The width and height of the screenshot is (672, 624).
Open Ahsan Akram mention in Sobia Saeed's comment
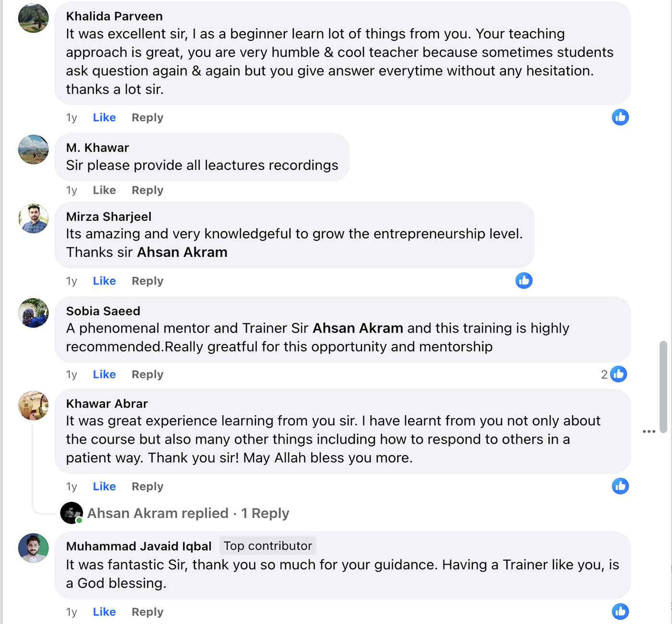[358, 328]
